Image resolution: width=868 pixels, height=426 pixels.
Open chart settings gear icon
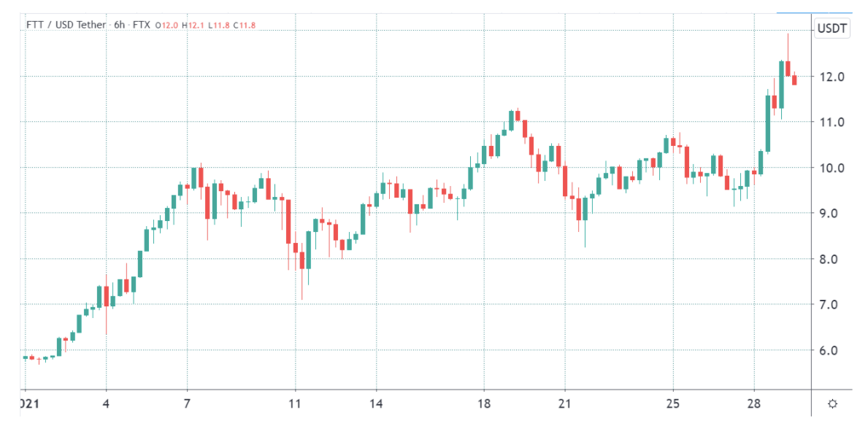click(832, 404)
